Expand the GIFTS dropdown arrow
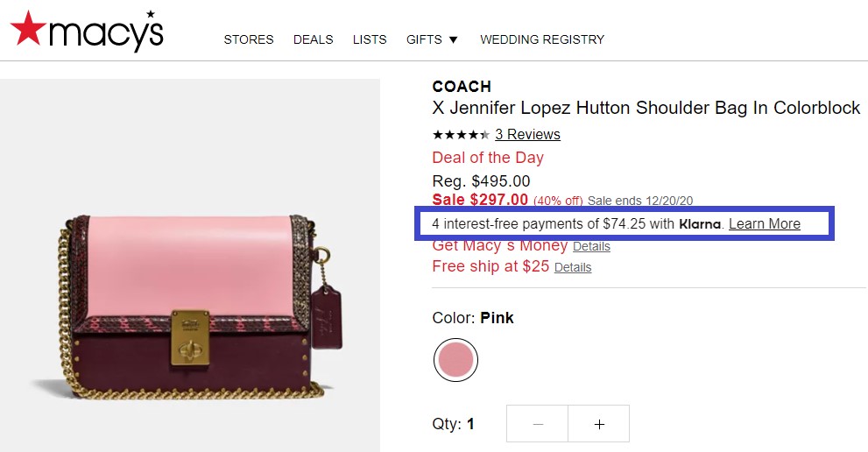 [x=454, y=40]
